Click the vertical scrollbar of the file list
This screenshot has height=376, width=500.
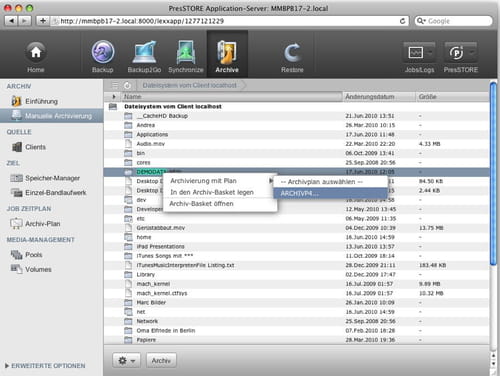click(x=493, y=173)
